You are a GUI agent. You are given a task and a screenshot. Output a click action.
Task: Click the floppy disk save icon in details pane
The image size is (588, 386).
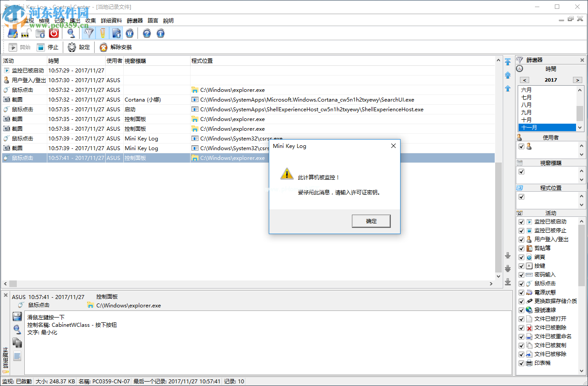coord(17,316)
